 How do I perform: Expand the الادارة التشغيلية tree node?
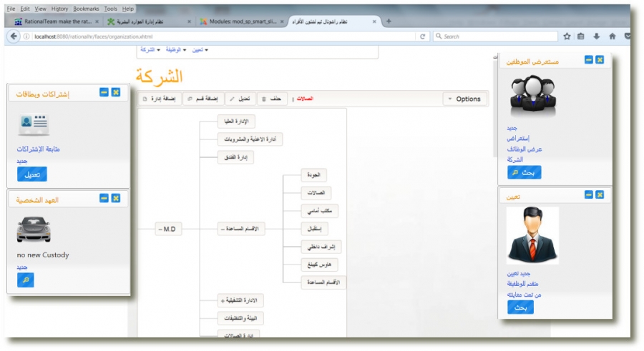click(x=224, y=300)
